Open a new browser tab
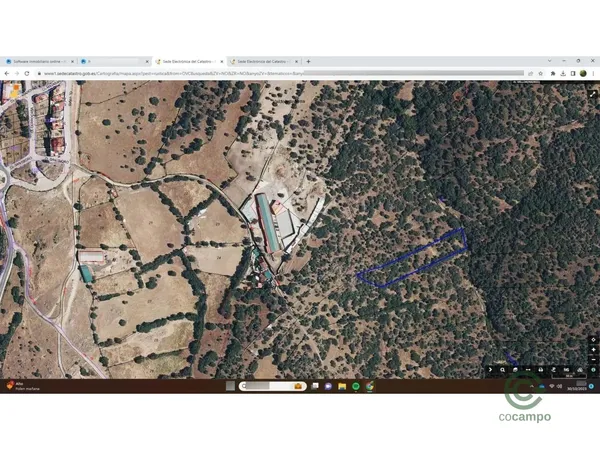Screen dimensions: 600x450 308,61
